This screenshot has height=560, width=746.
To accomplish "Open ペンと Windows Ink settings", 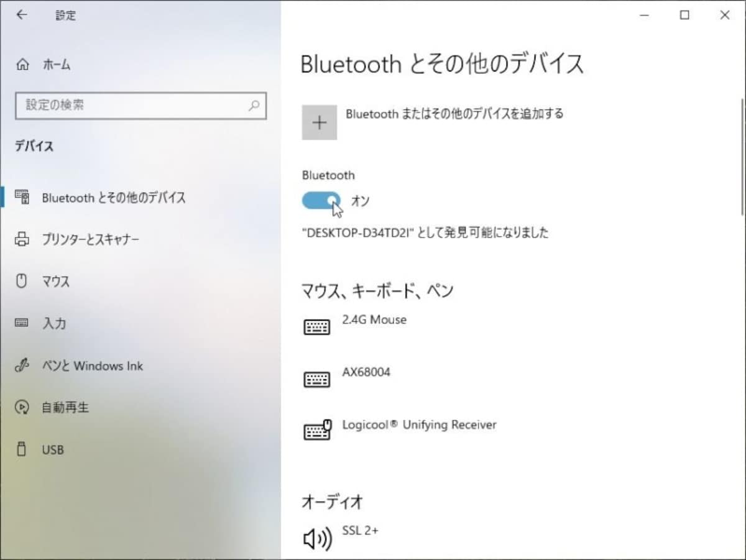I will [92, 365].
